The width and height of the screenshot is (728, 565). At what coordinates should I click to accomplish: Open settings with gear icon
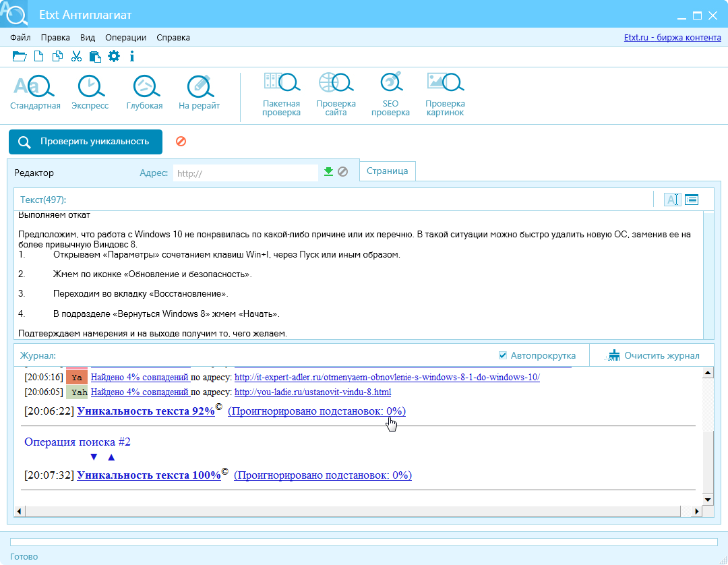coord(114,57)
